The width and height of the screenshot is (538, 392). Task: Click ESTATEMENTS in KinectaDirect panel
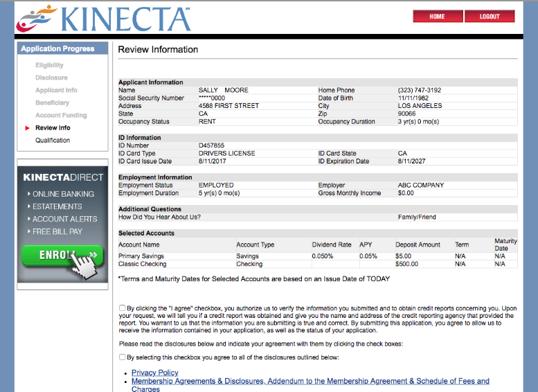(x=57, y=206)
